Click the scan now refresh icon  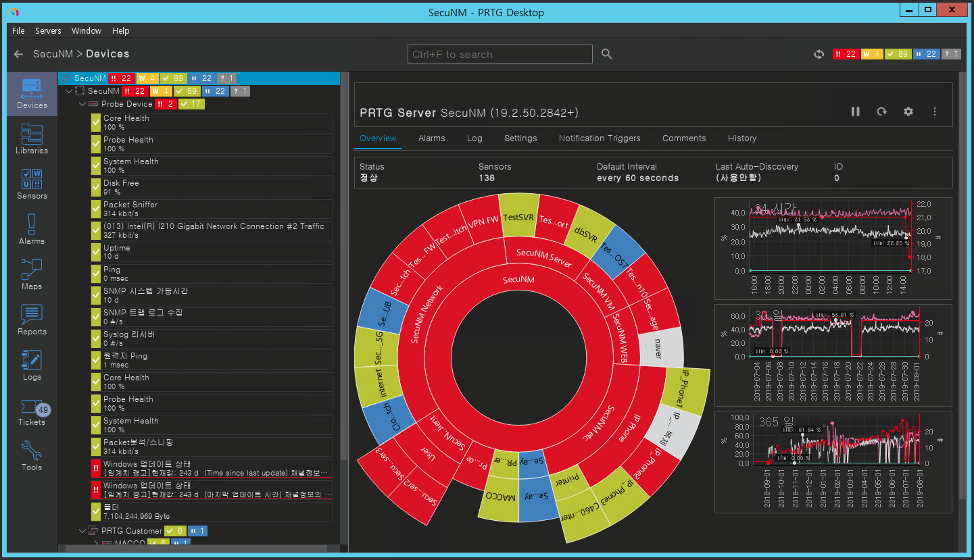click(881, 111)
